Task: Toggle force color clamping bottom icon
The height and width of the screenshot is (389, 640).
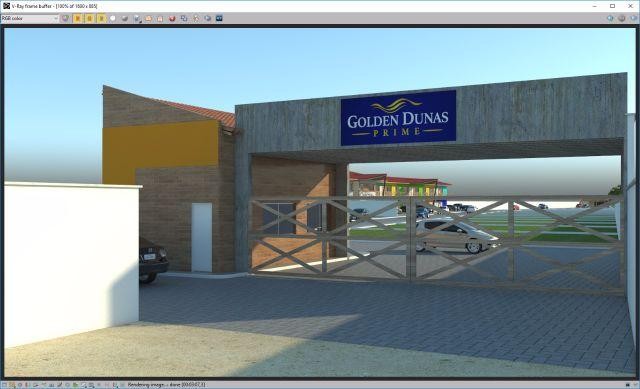Action: (12, 385)
